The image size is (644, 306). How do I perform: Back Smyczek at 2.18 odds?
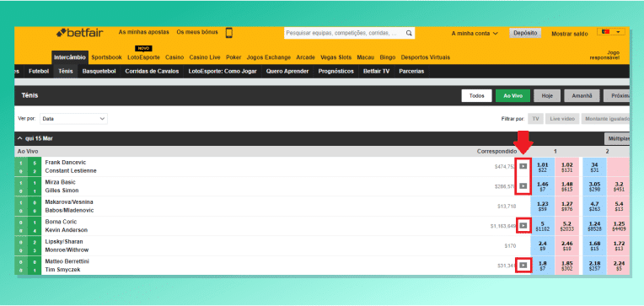[594, 266]
